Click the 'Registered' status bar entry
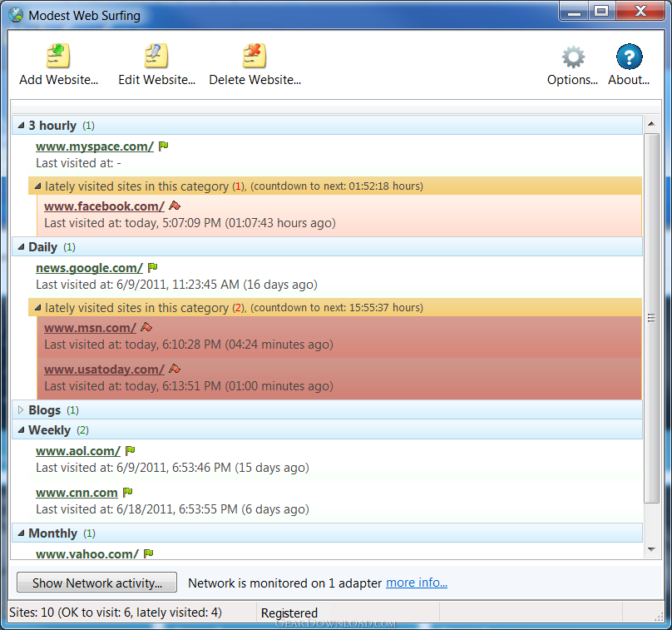672x630 pixels. (289, 613)
